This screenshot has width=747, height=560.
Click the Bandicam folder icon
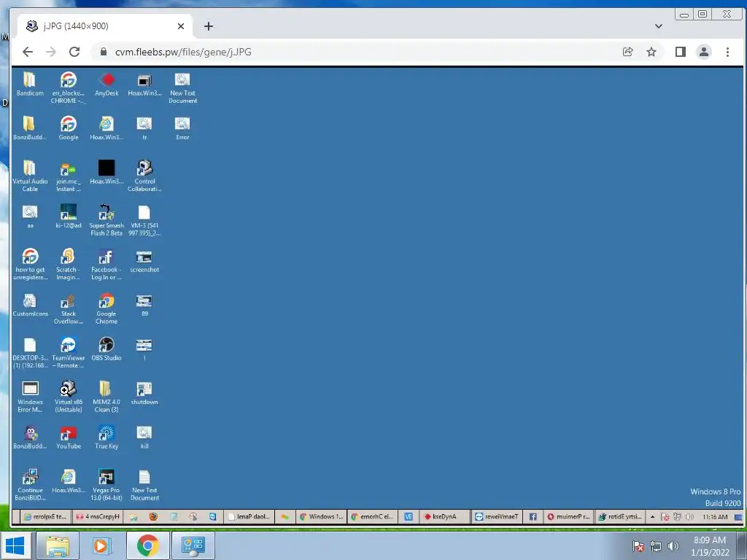pyautogui.click(x=29, y=85)
